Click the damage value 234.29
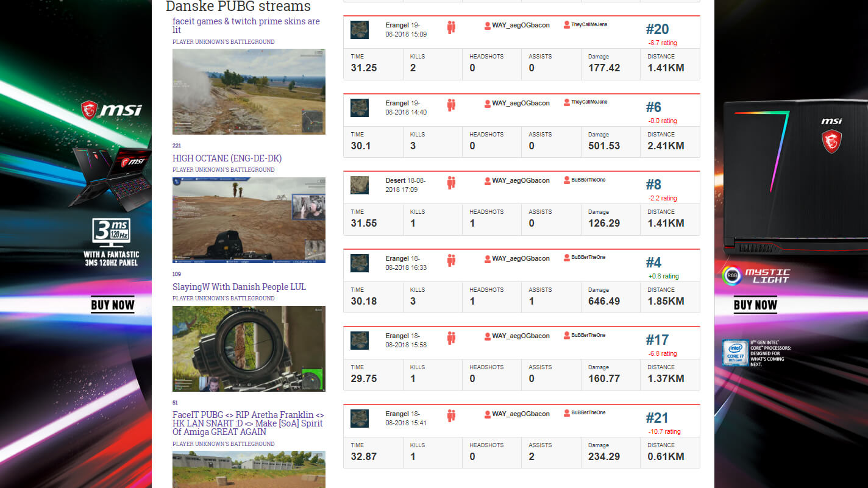The image size is (868, 488). 604,456
